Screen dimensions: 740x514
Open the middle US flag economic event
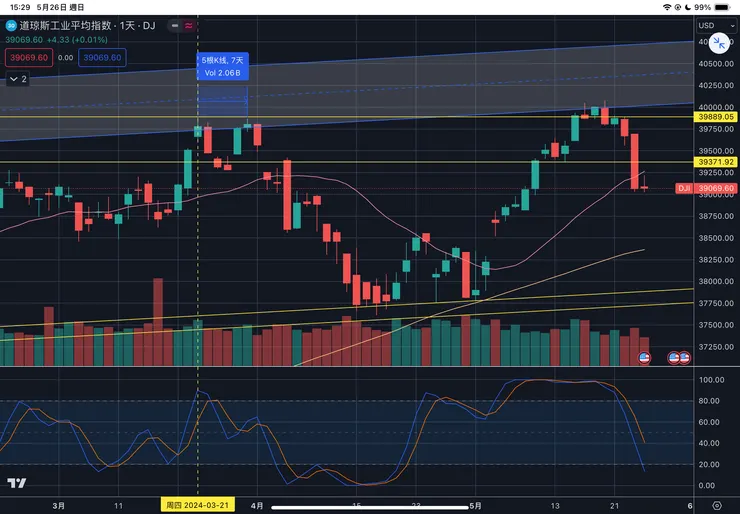[x=673, y=358]
